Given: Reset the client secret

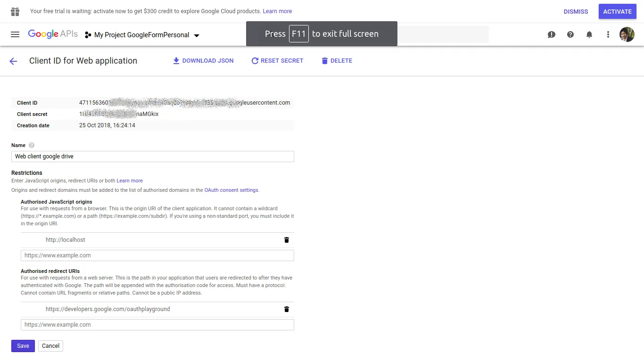Looking at the screenshot, I should (x=277, y=61).
